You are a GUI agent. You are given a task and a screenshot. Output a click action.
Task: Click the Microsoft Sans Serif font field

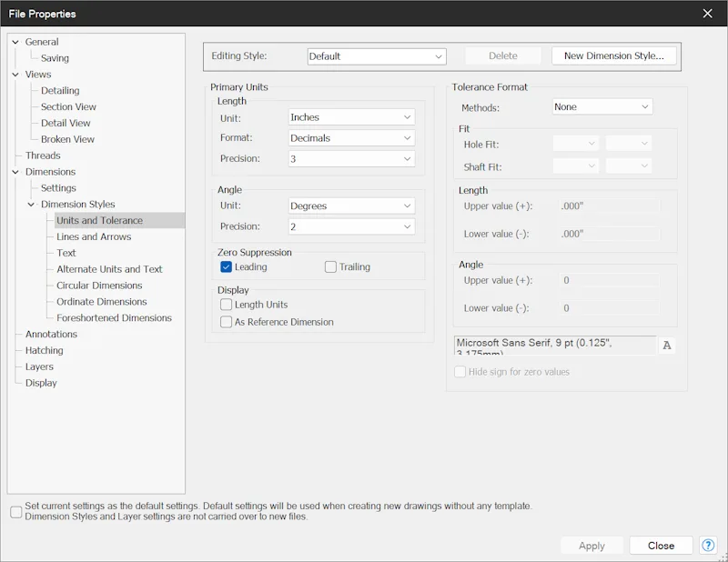coord(555,346)
